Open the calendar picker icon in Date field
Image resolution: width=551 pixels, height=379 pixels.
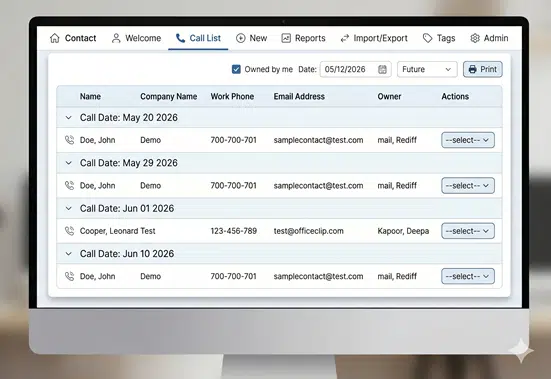click(382, 69)
